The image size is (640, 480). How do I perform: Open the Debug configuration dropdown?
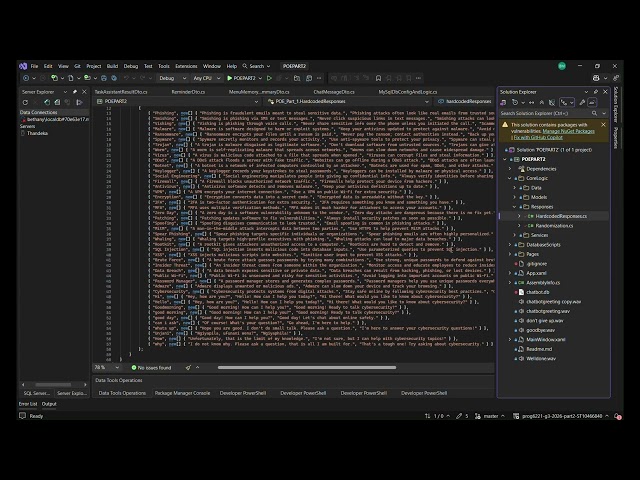(172, 78)
